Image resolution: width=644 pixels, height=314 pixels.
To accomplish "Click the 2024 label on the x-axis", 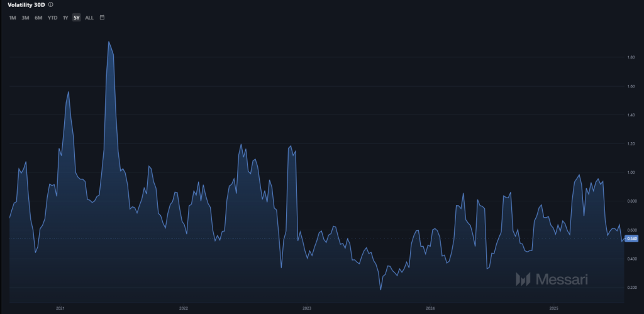I will tap(430, 308).
